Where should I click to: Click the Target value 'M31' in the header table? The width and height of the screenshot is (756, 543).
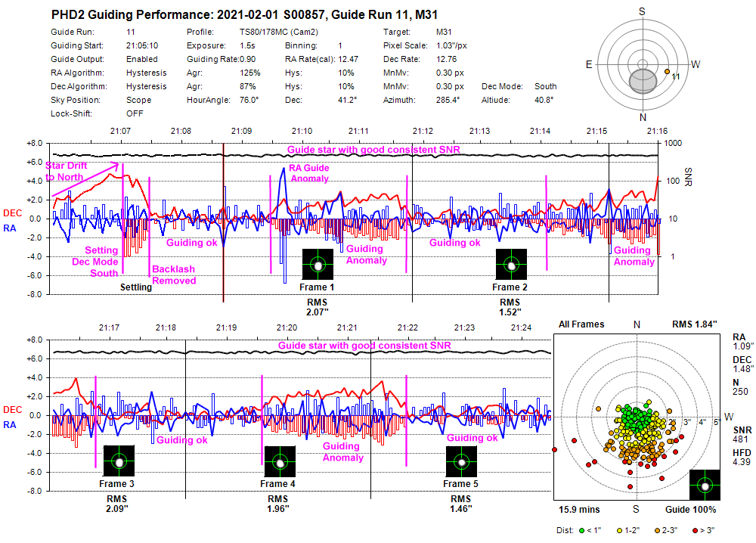coord(444,33)
